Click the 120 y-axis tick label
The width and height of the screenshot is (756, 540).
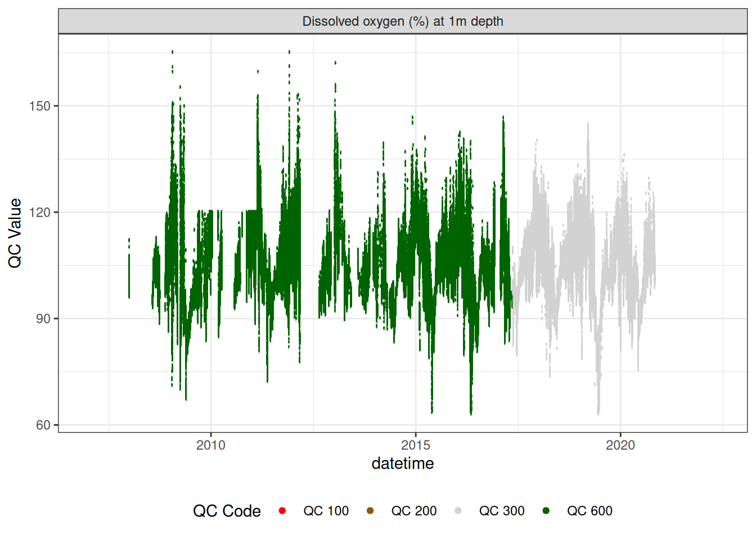point(39,212)
